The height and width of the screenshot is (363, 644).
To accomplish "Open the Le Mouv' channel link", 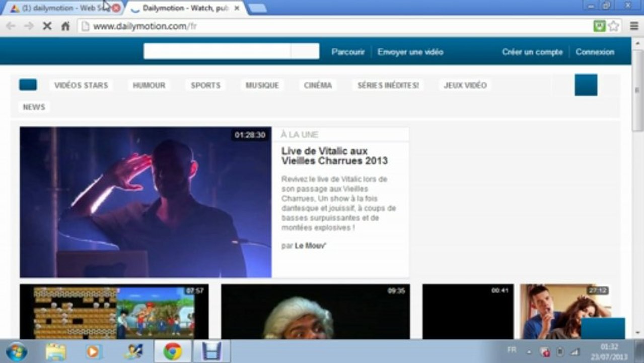I will [311, 246].
